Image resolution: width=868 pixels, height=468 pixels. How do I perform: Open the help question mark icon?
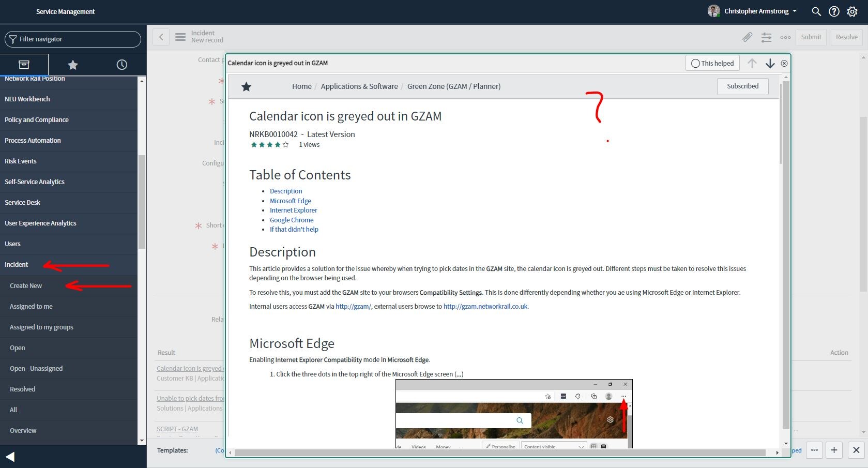coord(833,11)
